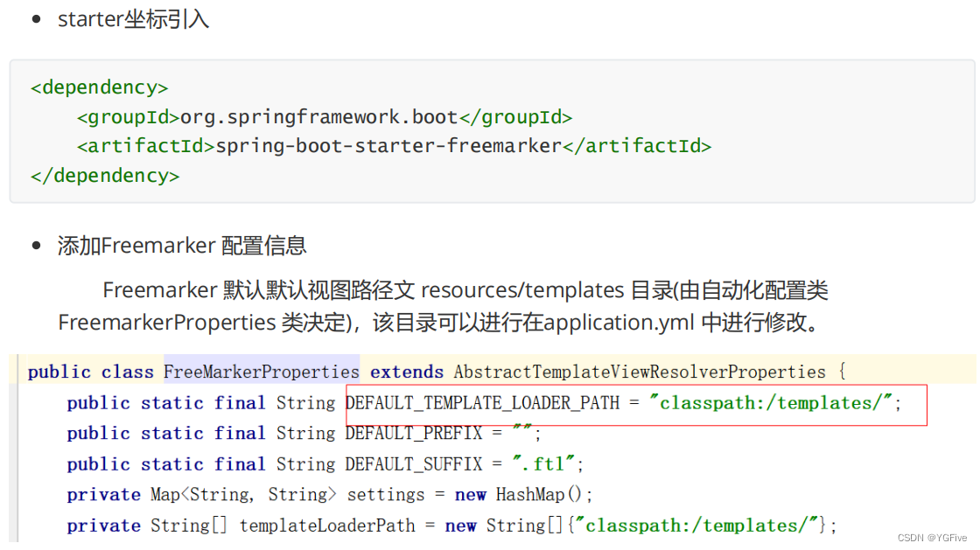Select the highlighted FreeMarkerProperties class name

[x=261, y=371]
